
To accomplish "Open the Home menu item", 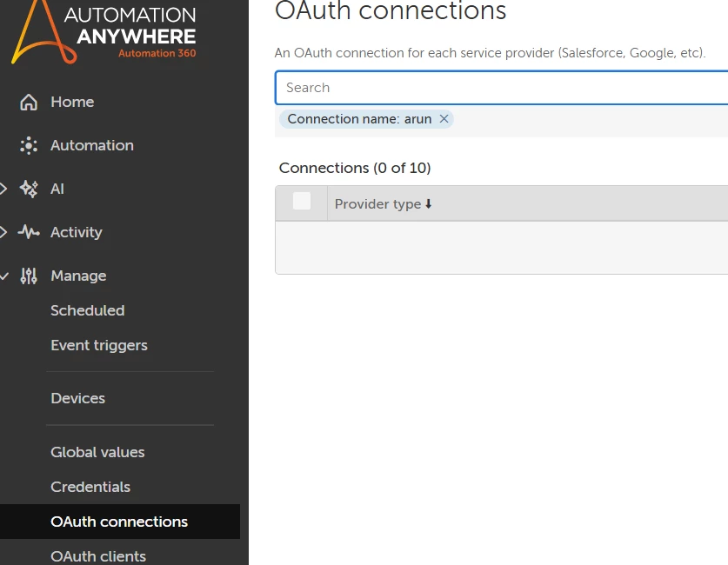I will click(72, 102).
